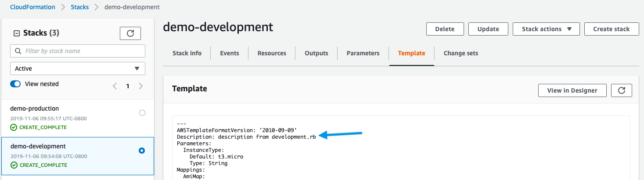Screen dimensions: 644x180
Task: Refresh the Template panel
Action: 622,90
